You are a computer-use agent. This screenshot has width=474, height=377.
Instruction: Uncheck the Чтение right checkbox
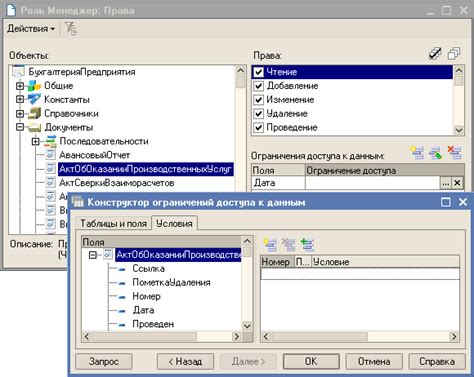click(x=259, y=72)
